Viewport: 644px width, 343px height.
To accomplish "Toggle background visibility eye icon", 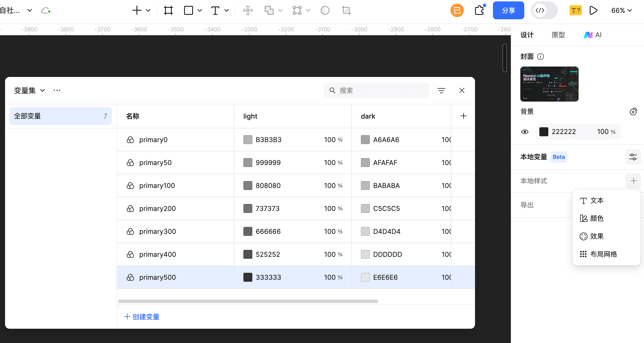I will pyautogui.click(x=525, y=132).
